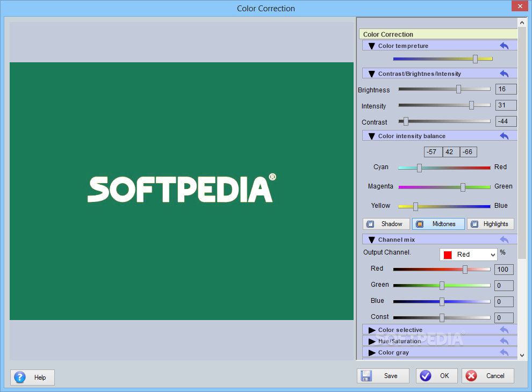Click the color temperature slider handle

pos(476,59)
